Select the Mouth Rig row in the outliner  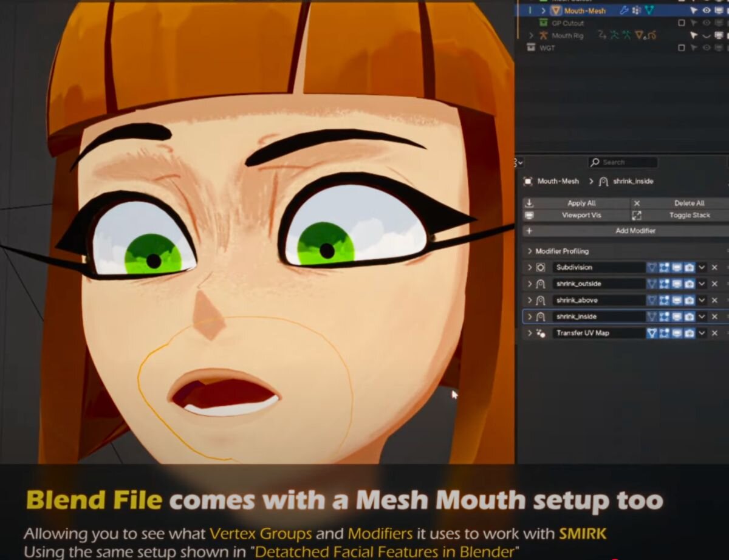[x=622, y=35]
